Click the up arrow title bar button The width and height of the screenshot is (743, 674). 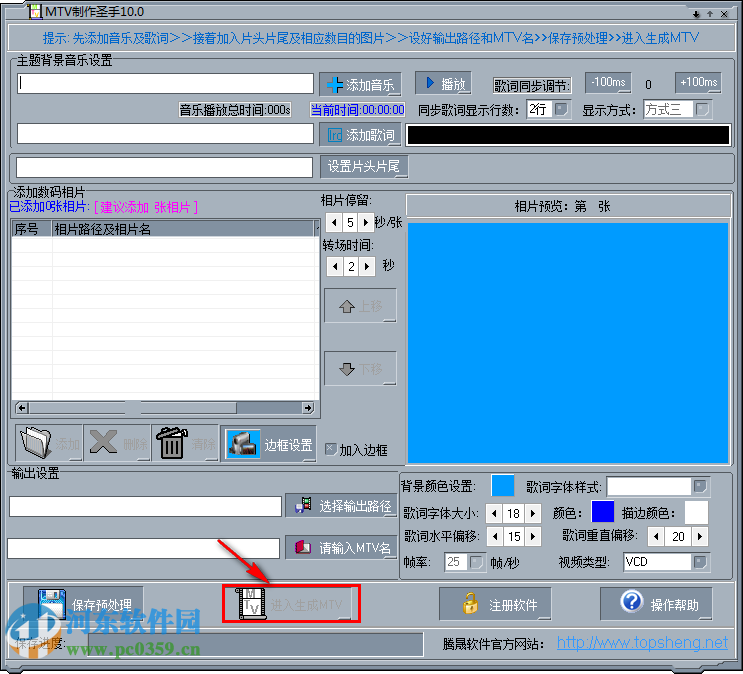tap(710, 14)
